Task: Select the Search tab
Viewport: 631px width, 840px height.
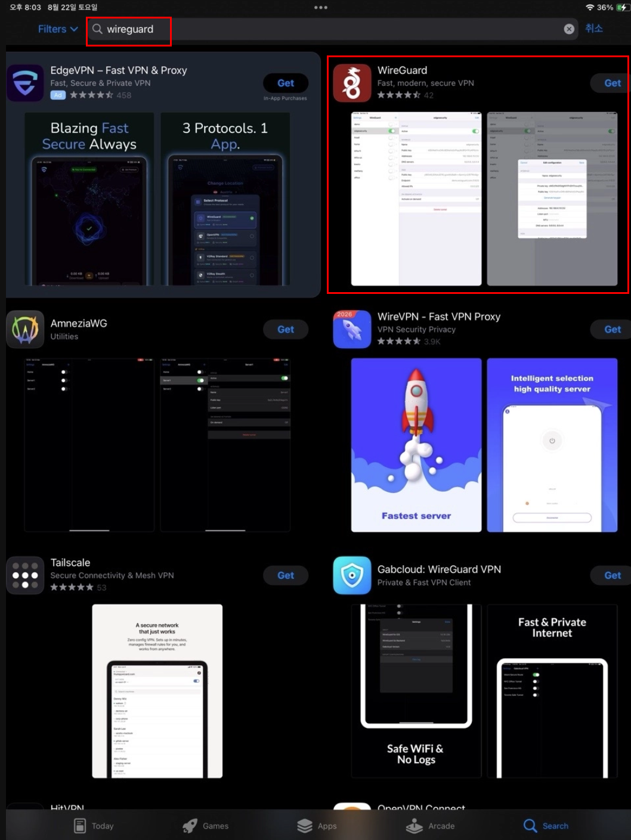Action: coord(546,826)
